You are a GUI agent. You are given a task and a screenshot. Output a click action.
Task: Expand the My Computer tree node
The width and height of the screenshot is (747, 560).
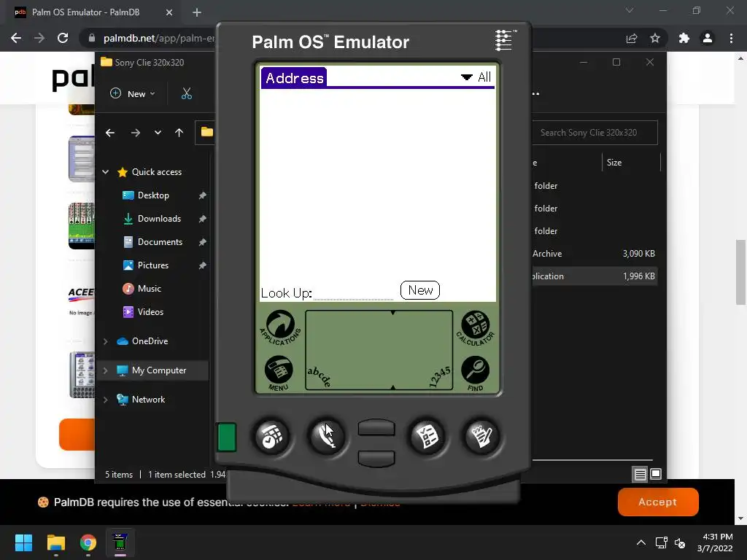[105, 370]
